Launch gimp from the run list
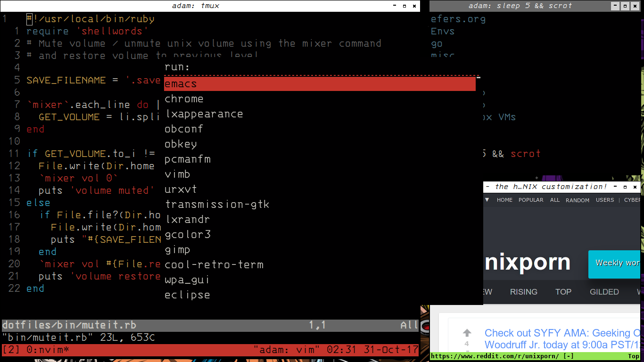The height and width of the screenshot is (362, 644). click(x=177, y=250)
